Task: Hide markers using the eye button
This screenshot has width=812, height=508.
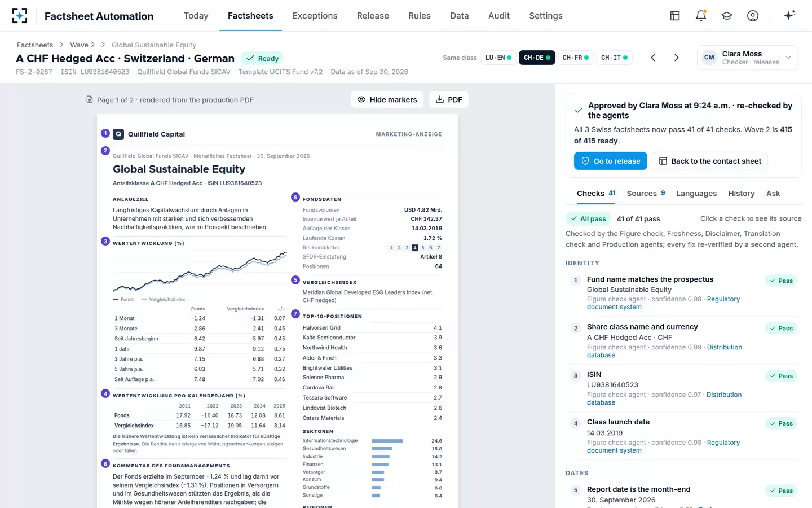Action: [387, 100]
